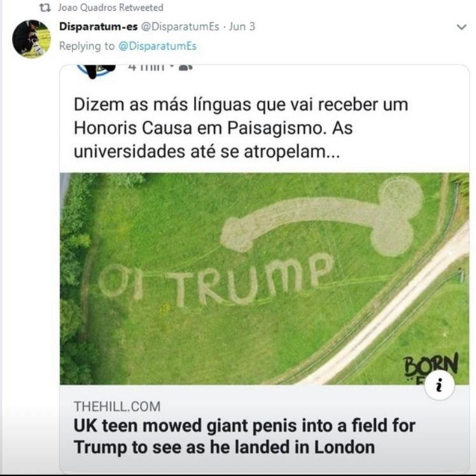The height and width of the screenshot is (476, 476).
Task: Open the Jun 3 tweet timestamp
Action: (242, 27)
